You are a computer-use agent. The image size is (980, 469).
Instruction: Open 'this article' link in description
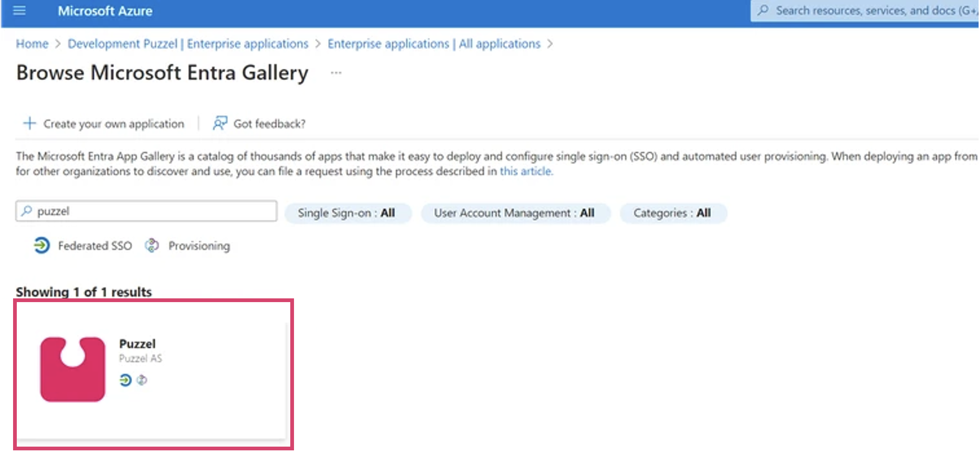(x=526, y=172)
